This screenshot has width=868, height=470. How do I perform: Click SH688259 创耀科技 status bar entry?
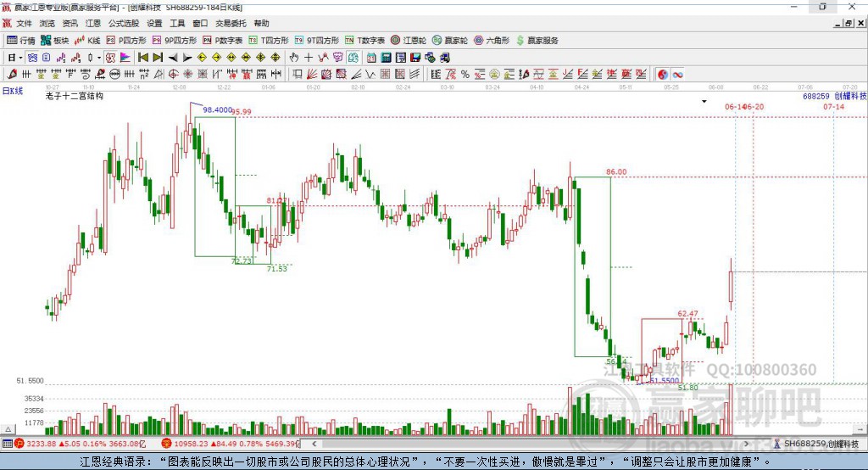[x=816, y=444]
